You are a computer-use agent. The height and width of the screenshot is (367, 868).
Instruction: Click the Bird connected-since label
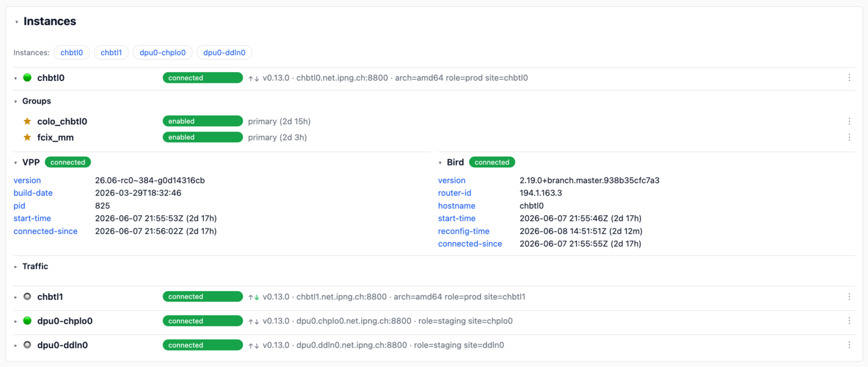tap(470, 243)
